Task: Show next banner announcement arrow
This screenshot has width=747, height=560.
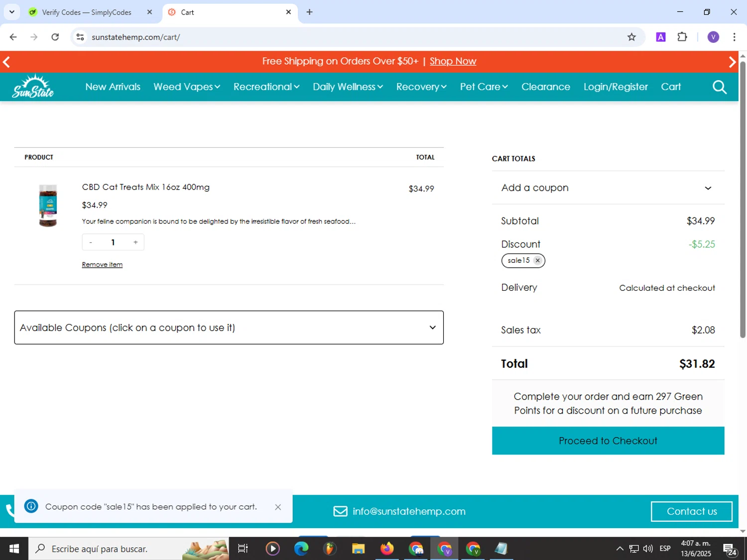Action: click(732, 62)
